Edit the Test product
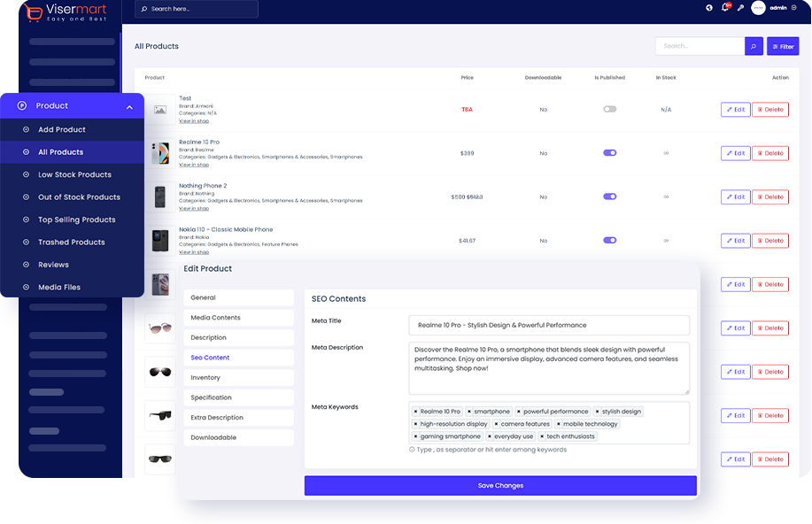Viewport: 812px width, 524px height. coord(735,110)
